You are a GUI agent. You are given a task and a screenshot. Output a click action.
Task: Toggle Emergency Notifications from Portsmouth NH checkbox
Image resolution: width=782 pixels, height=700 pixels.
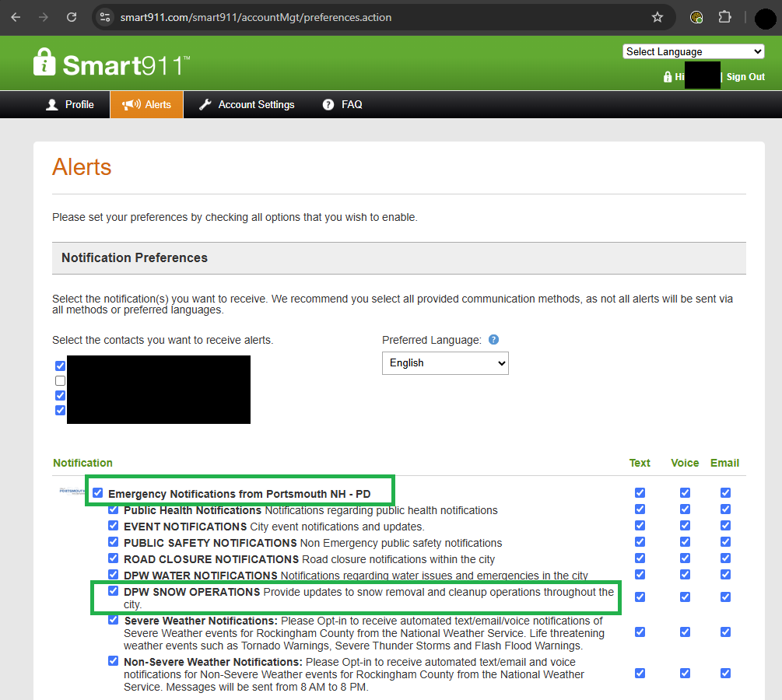(x=98, y=493)
